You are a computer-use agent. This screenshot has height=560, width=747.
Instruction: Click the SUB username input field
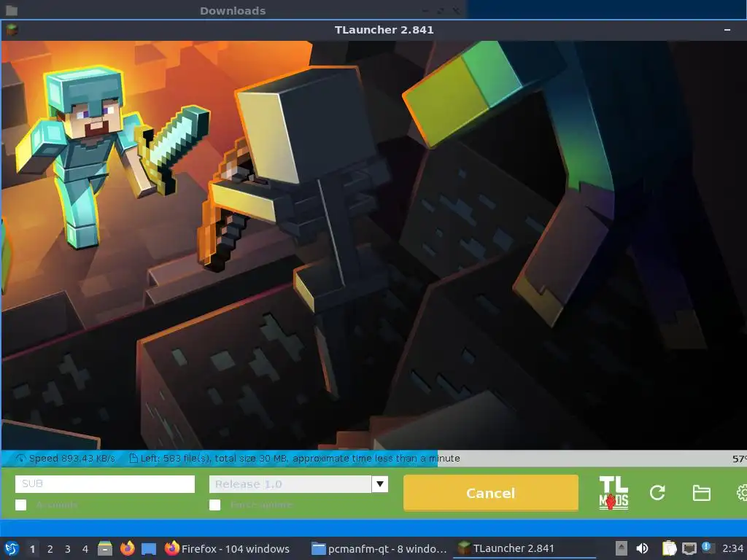click(x=105, y=484)
